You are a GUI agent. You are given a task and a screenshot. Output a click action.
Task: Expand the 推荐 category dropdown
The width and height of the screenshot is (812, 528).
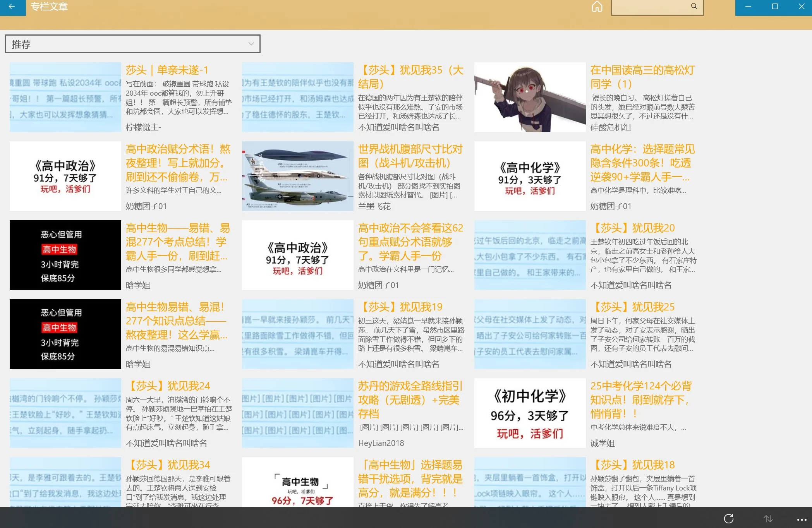click(x=132, y=44)
